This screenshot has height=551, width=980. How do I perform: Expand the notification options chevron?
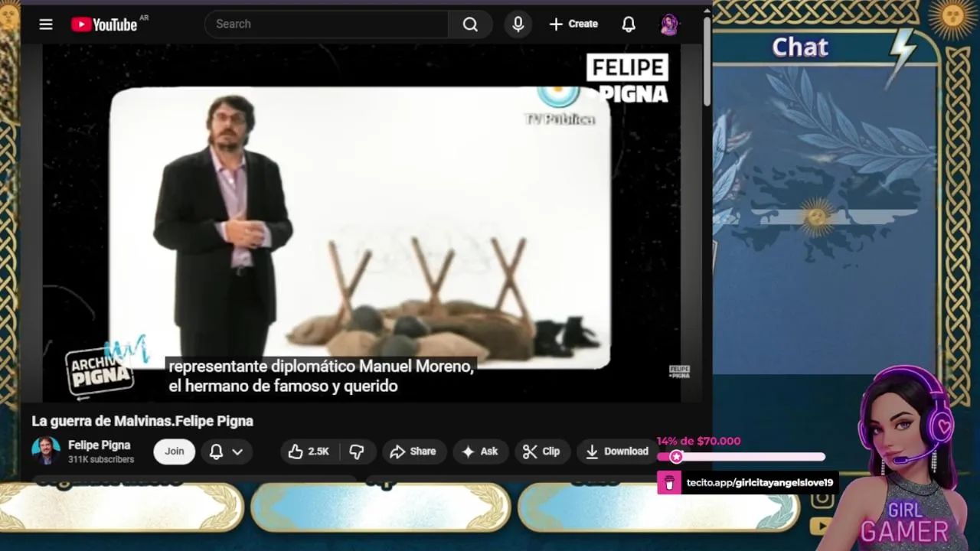(237, 452)
